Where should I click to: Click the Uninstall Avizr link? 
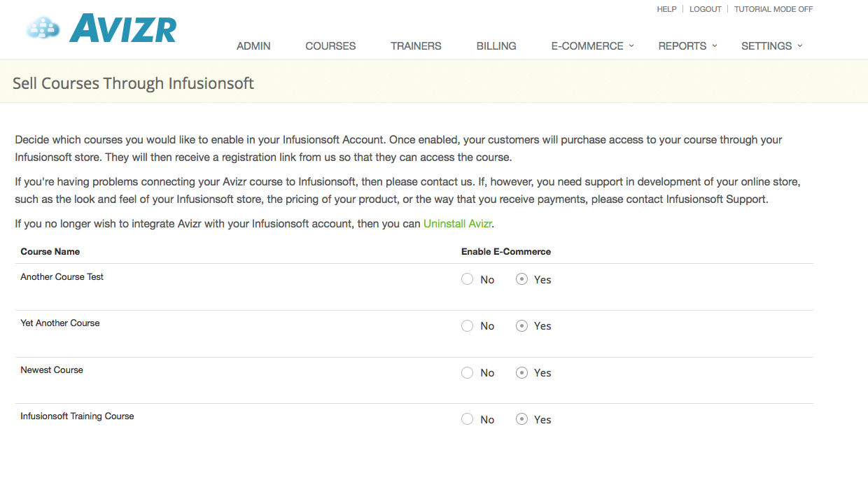(458, 224)
